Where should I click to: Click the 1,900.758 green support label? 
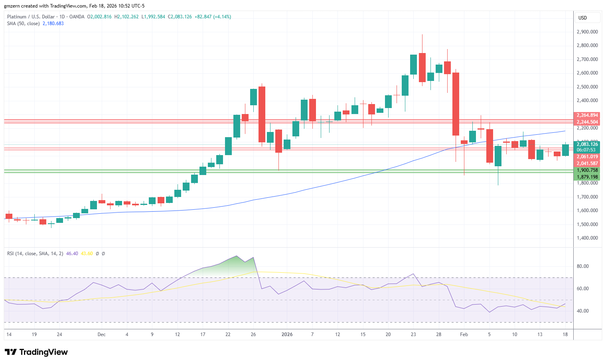pos(587,170)
